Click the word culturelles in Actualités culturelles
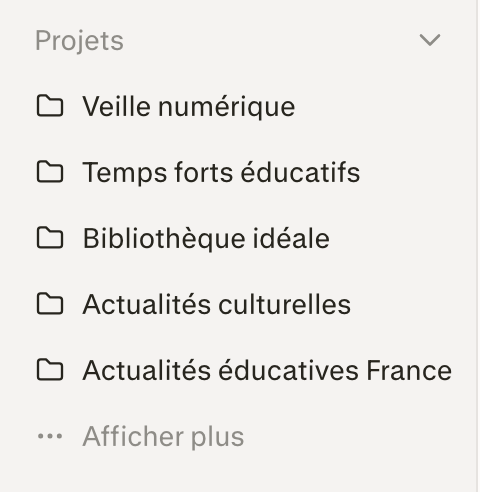480x492 pixels. [x=285, y=304]
